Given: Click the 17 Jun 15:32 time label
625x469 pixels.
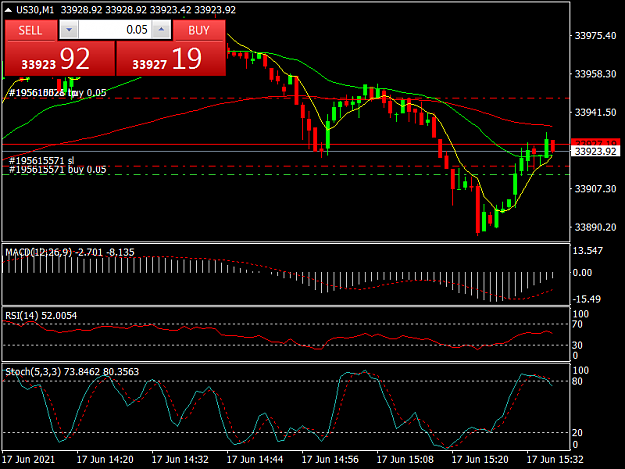Looking at the screenshot, I should [x=555, y=459].
